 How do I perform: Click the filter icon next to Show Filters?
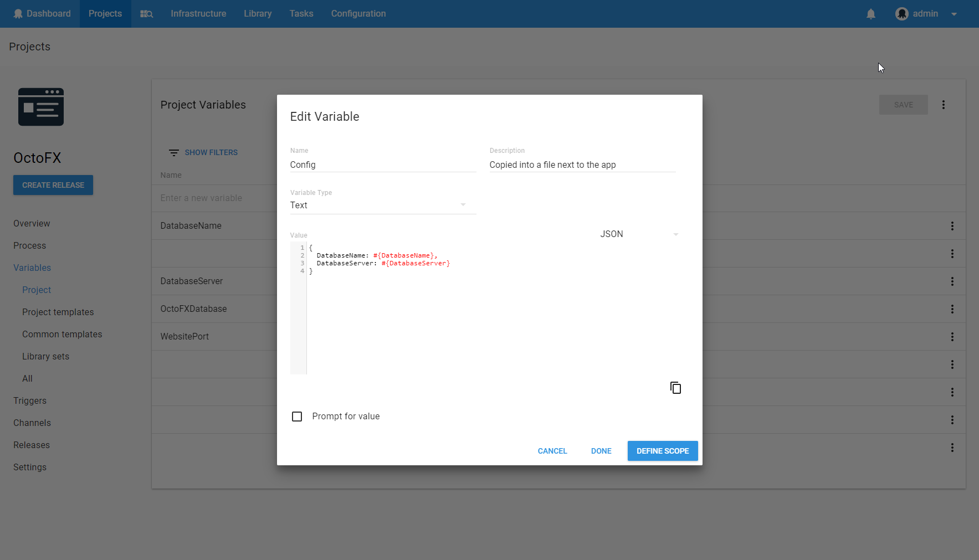coord(173,152)
